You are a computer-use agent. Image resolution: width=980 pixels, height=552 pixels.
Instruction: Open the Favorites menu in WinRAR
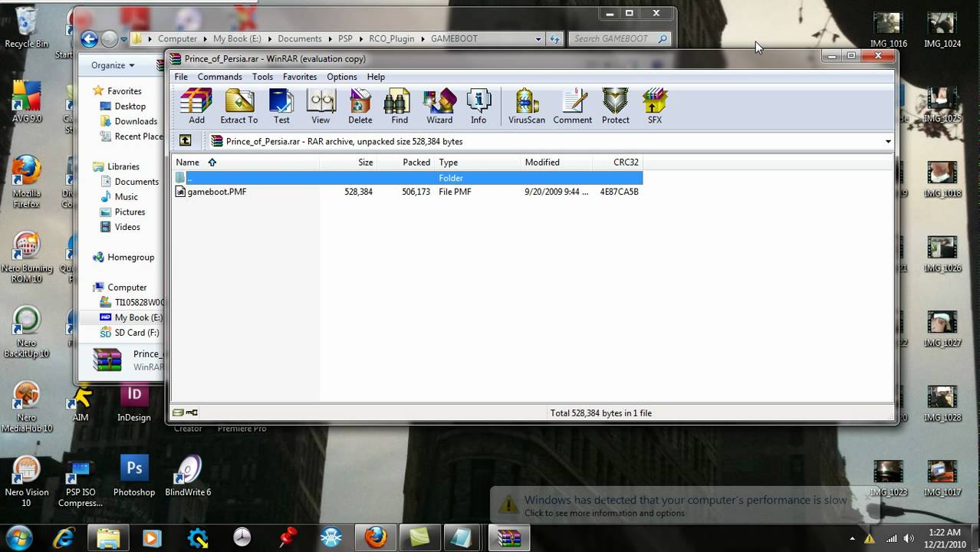pyautogui.click(x=299, y=77)
